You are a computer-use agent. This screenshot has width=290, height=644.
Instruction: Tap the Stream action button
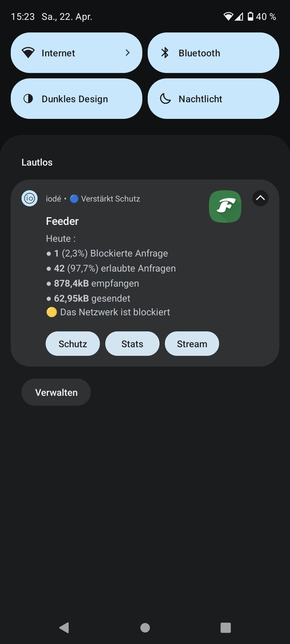click(x=192, y=344)
